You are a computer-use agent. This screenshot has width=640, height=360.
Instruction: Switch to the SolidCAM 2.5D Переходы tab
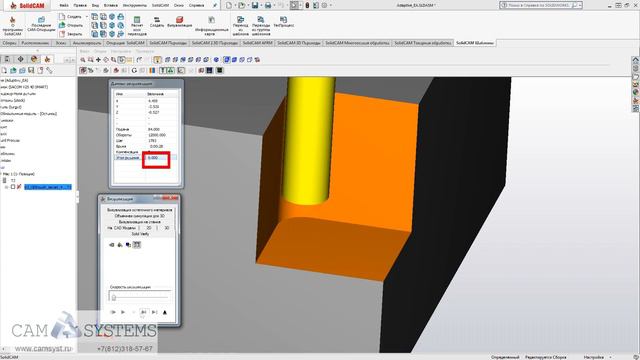coord(215,43)
